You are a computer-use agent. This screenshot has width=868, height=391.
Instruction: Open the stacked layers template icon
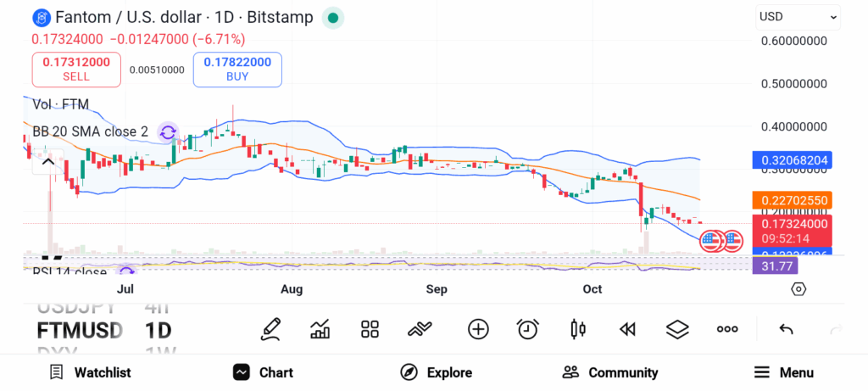point(677,329)
